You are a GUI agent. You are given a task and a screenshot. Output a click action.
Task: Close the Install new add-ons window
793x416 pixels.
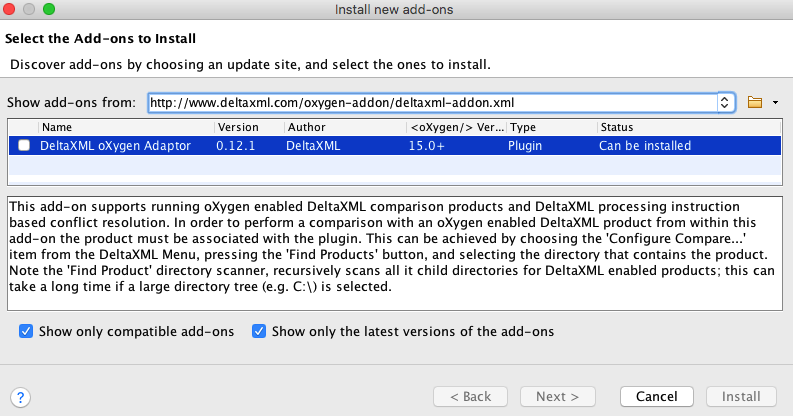[12, 10]
